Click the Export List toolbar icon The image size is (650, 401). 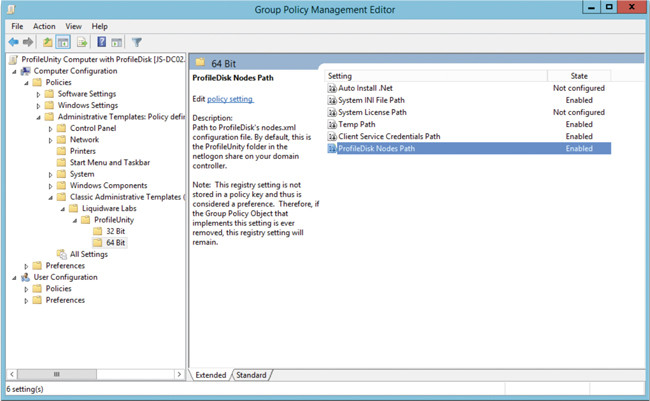[82, 42]
